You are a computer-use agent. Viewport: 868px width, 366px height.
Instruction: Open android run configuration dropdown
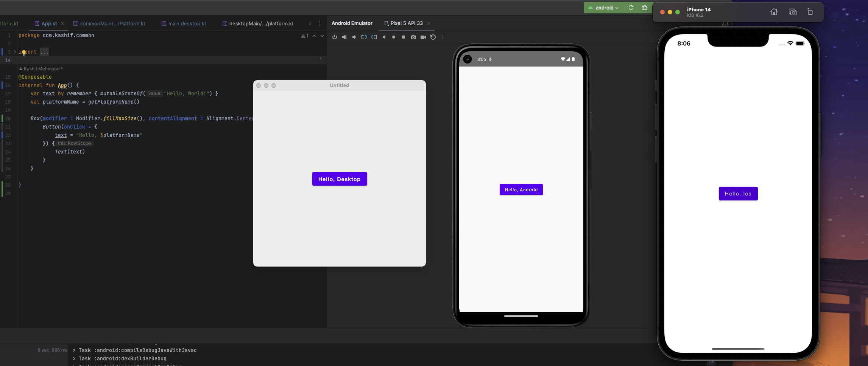pyautogui.click(x=604, y=8)
